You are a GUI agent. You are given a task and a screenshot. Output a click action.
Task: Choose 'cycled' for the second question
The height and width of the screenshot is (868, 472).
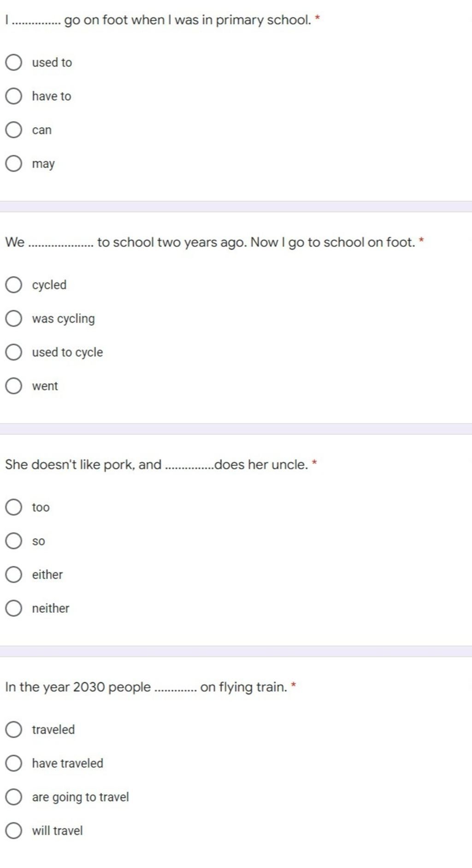[x=14, y=285]
